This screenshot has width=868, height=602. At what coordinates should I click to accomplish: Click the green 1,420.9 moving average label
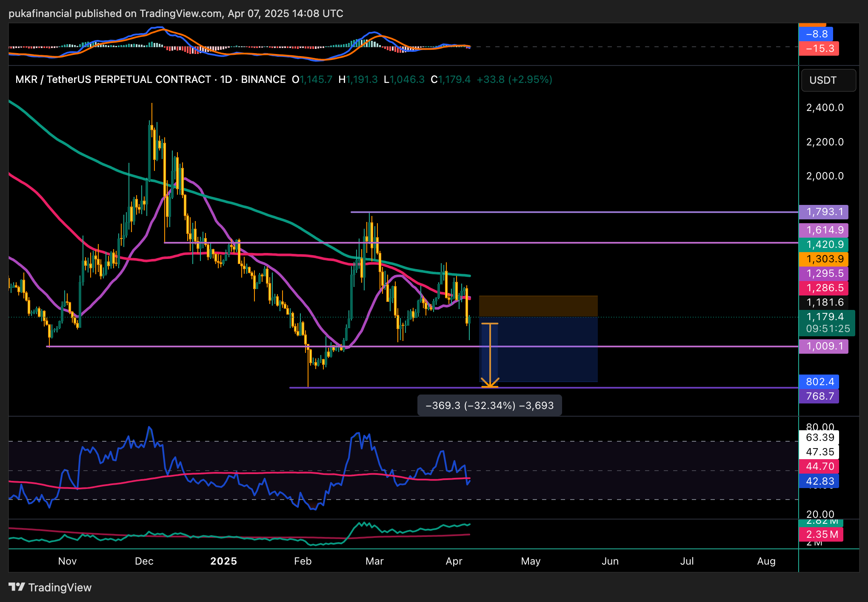click(x=823, y=244)
